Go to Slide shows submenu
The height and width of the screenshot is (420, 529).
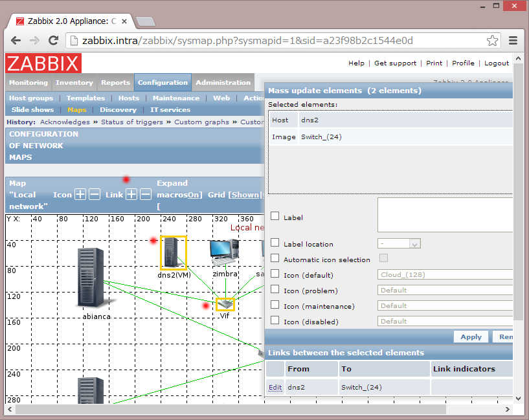(x=32, y=110)
